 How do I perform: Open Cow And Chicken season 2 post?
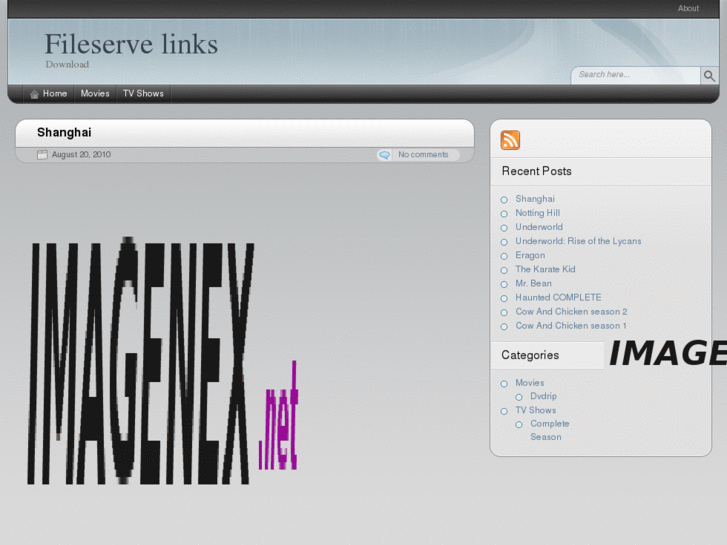(571, 312)
